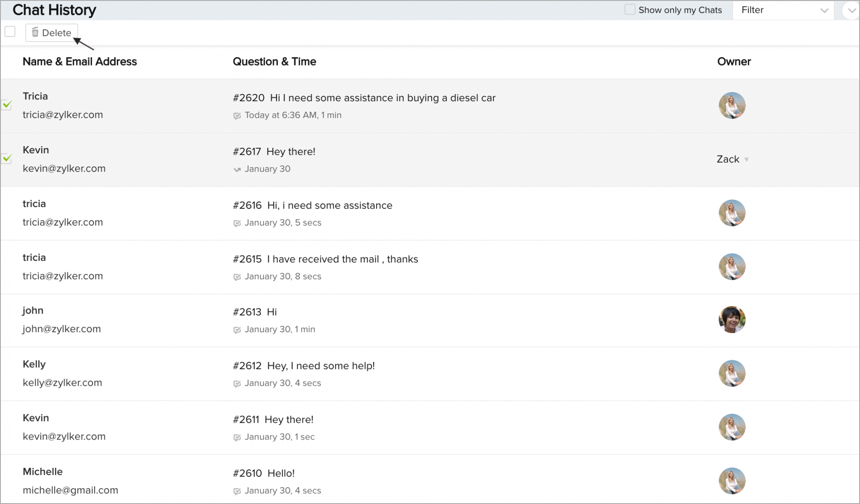This screenshot has height=504, width=860.
Task: Click missed chat icon beside 'January 30' for #2617
Action: [x=237, y=169]
